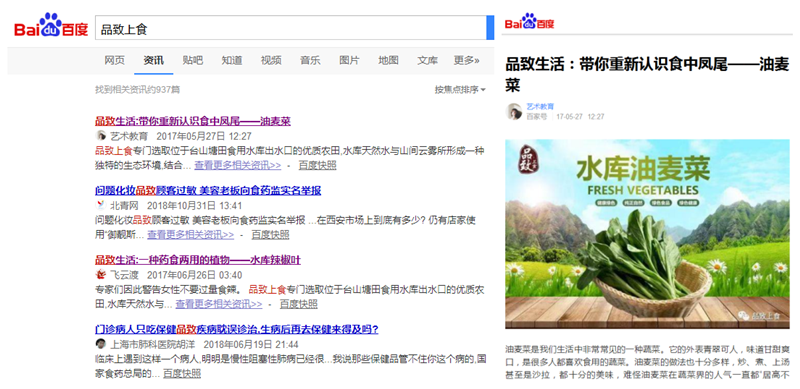Click the 水库油麦菜 article banner image
Image resolution: width=800 pixels, height=389 pixels.
click(647, 234)
